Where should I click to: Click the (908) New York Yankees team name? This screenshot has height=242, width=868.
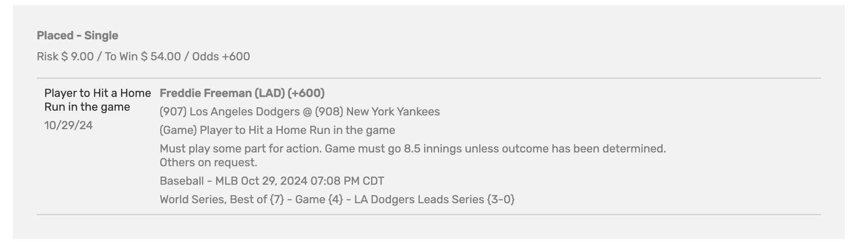coord(377,112)
